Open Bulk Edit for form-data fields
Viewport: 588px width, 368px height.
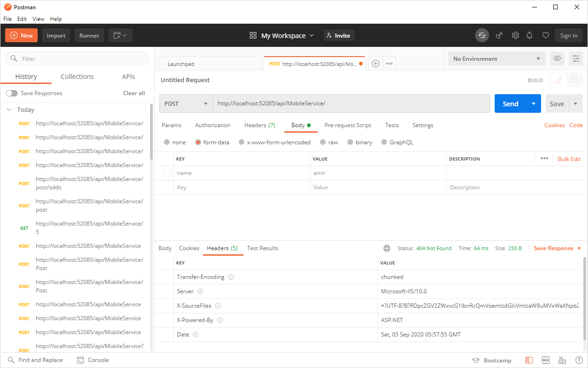point(569,159)
